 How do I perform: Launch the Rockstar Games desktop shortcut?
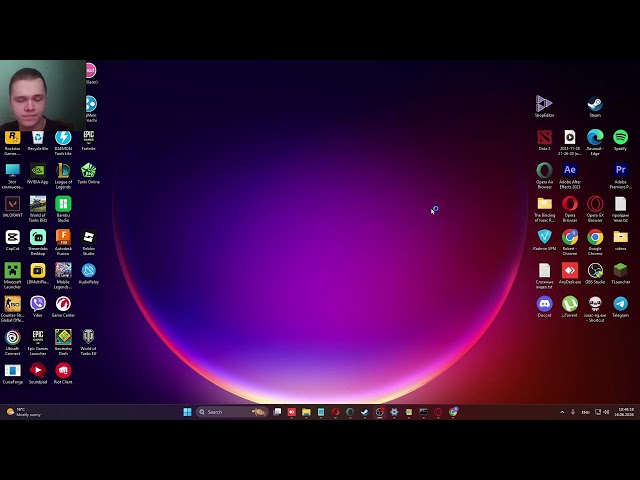(12, 143)
